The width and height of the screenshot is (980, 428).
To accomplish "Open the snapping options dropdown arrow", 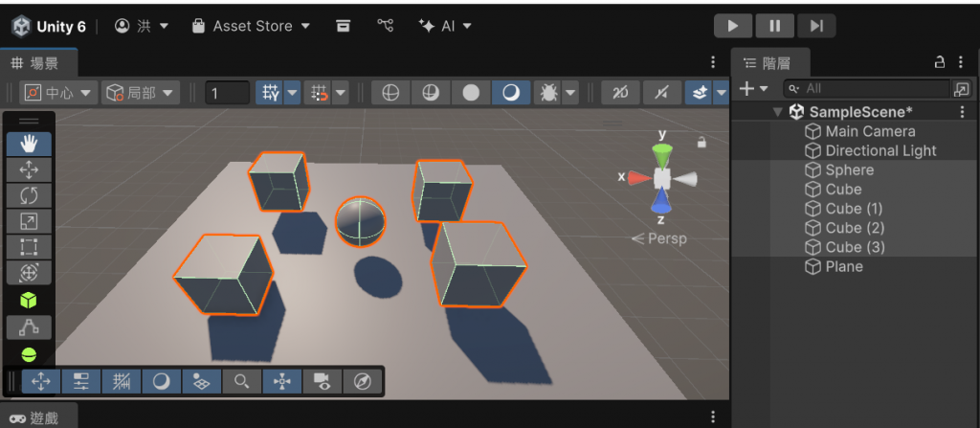I will tap(341, 93).
